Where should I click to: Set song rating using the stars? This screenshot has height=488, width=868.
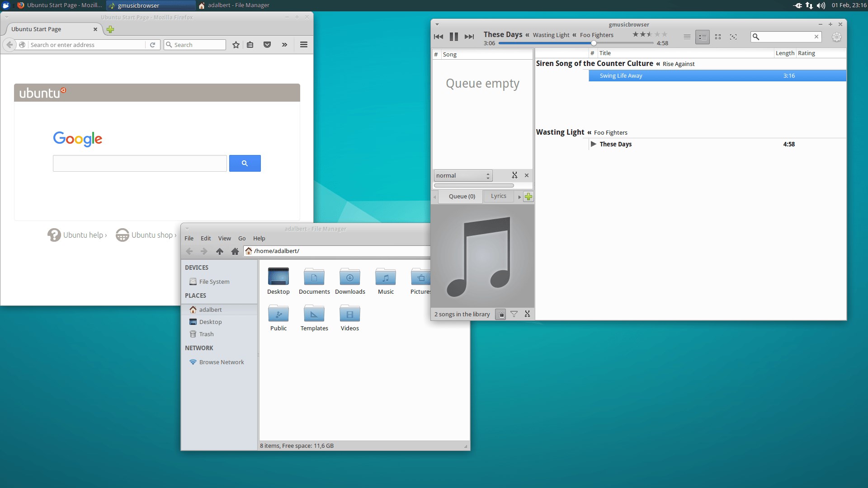(650, 34)
